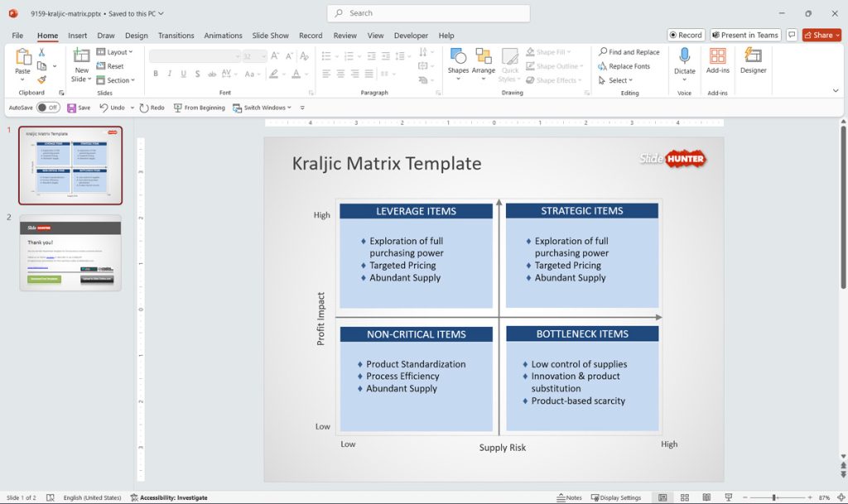Open the Section dropdown

click(116, 80)
